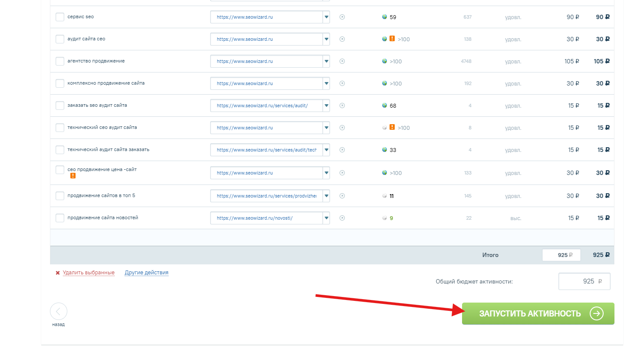
Task: Click the red X delete icon
Action: 57,273
